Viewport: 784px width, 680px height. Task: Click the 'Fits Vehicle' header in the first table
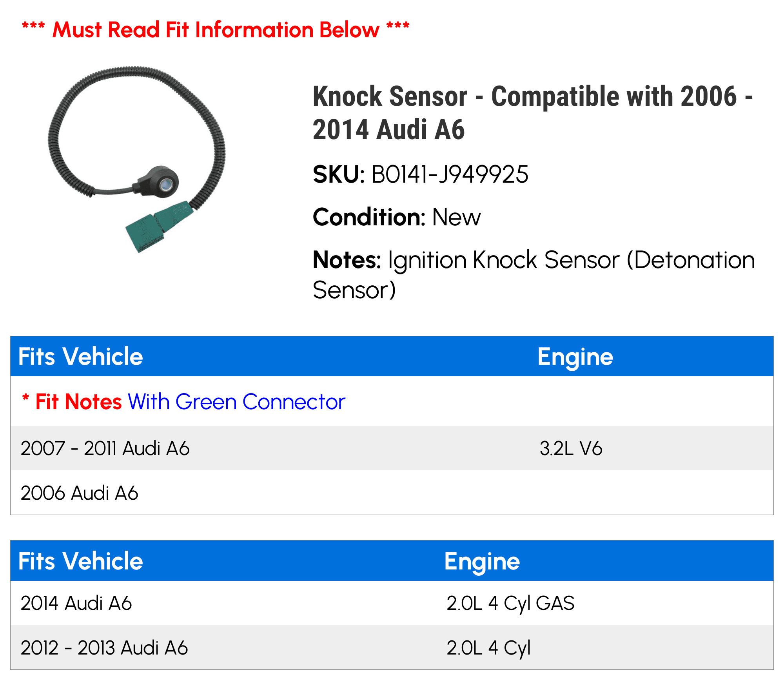click(81, 357)
